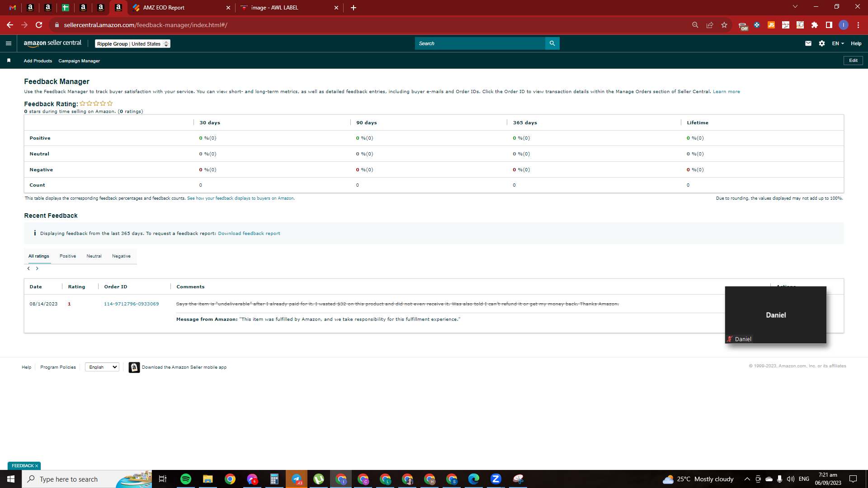Reload the page in Chrome
The width and height of the screenshot is (868, 488).
click(39, 25)
